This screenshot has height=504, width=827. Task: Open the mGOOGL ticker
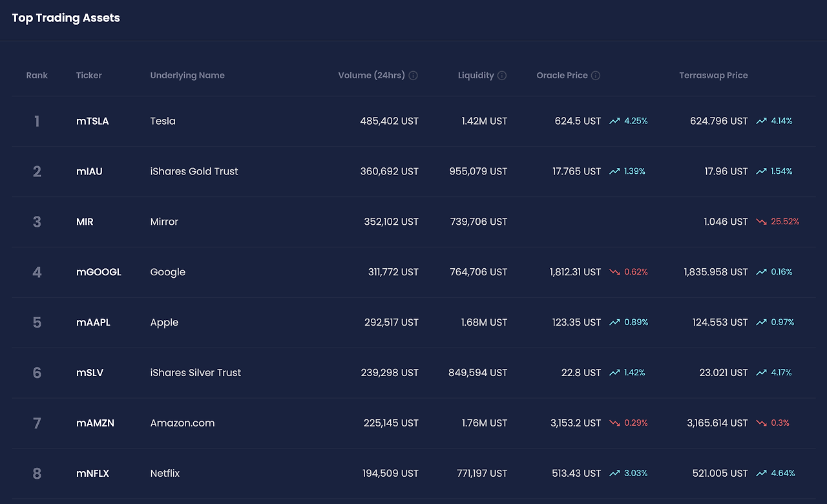[x=99, y=272]
